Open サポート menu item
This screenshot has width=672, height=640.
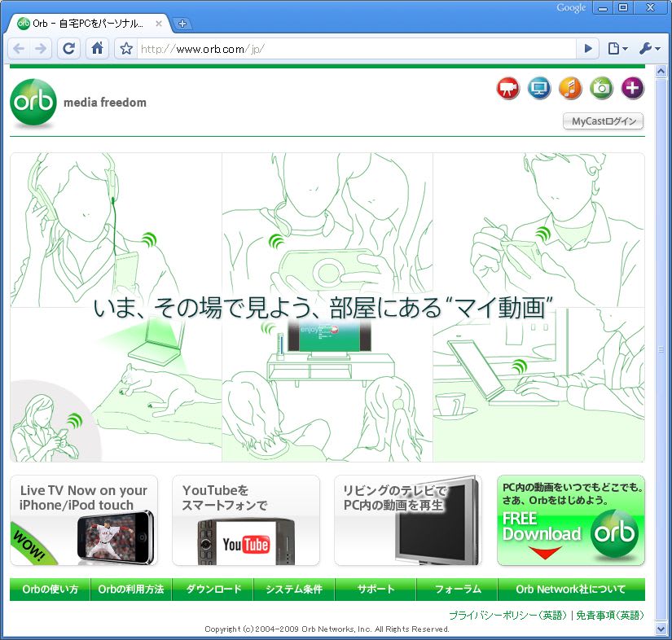coord(376,589)
